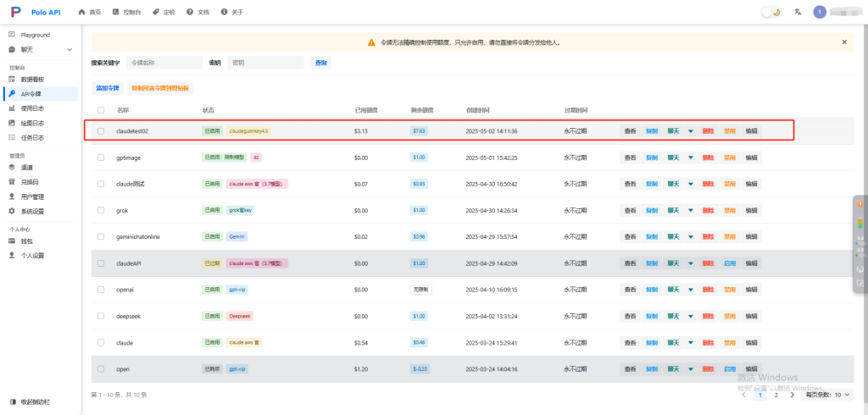Click 禁用 for the openai token

click(730, 290)
